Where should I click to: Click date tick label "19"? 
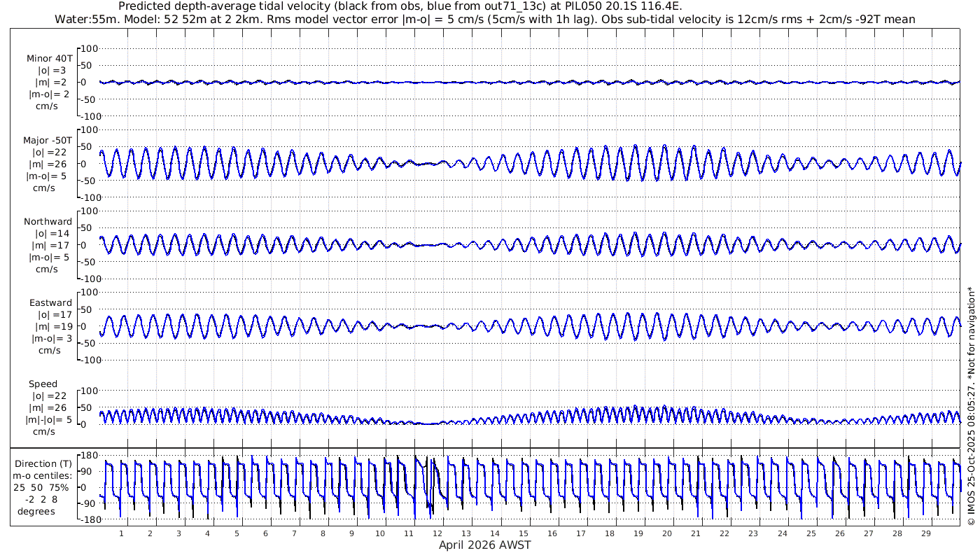638,533
